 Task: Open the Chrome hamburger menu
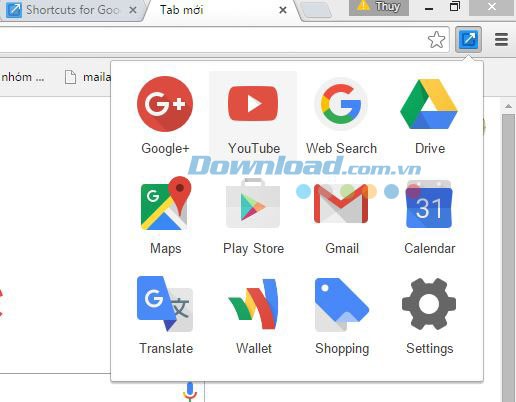pos(501,40)
